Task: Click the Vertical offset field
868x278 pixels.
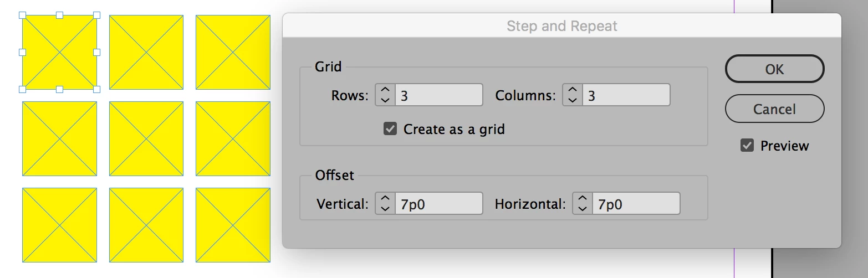Action: tap(438, 204)
